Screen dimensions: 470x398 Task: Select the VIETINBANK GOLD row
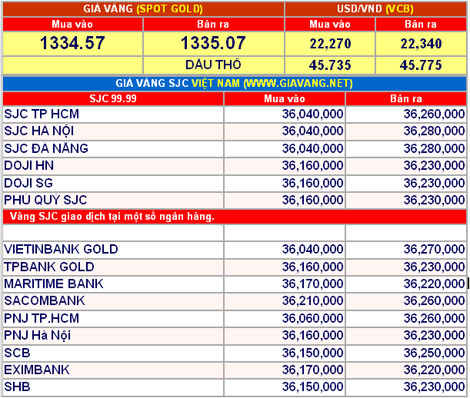pos(235,249)
